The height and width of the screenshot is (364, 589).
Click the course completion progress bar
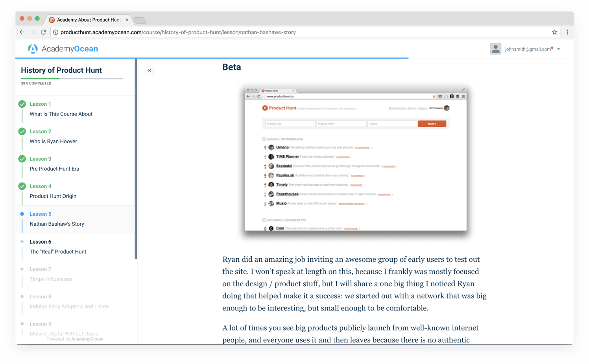click(x=72, y=79)
